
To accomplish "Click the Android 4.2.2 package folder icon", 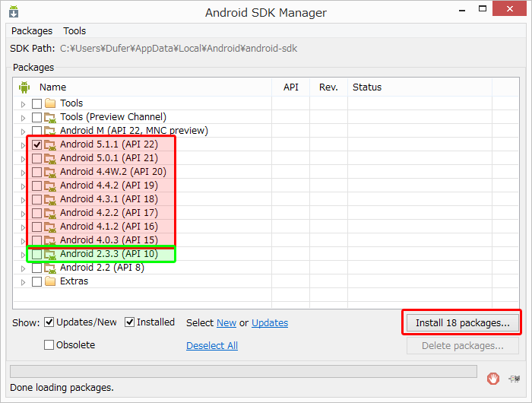I will [50, 213].
